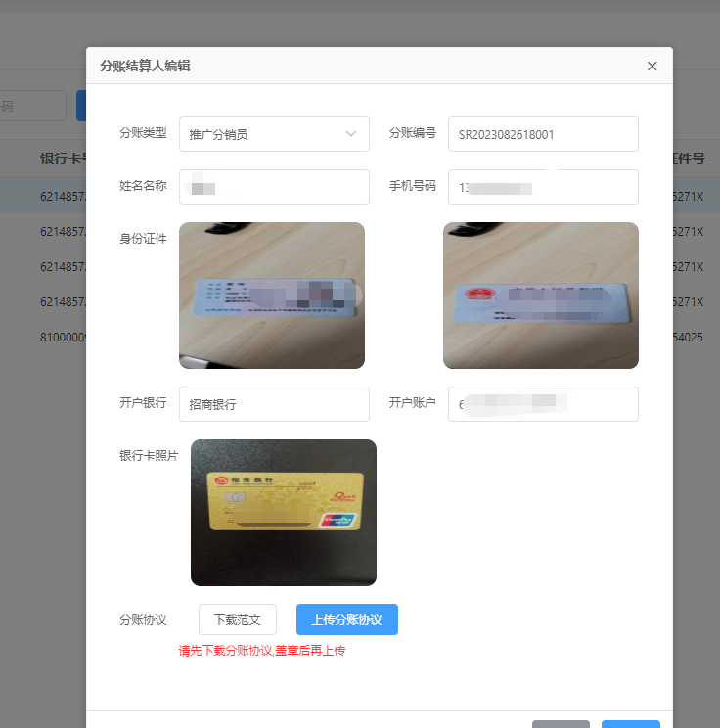The height and width of the screenshot is (728, 720).
Task: Click the gray button in dialog footer
Action: click(561, 724)
